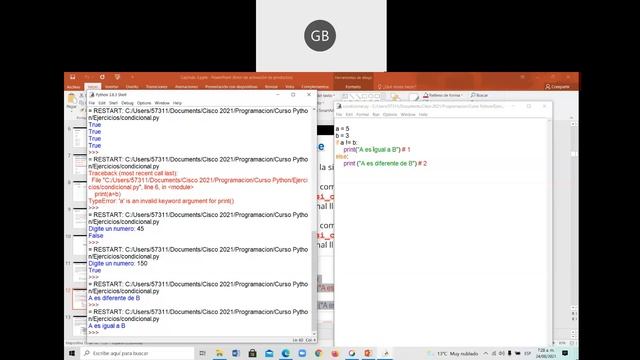The width and height of the screenshot is (640, 360).
Task: Click the Pegar clipboard icon in PowerPoint
Action: [72, 100]
